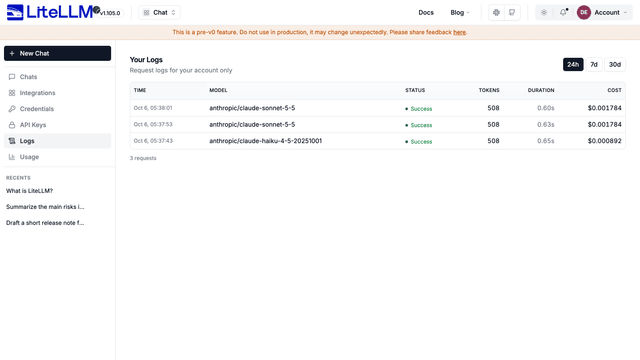Image resolution: width=640 pixels, height=360 pixels.
Task: Click the Logs scroll icon
Action: point(12,141)
